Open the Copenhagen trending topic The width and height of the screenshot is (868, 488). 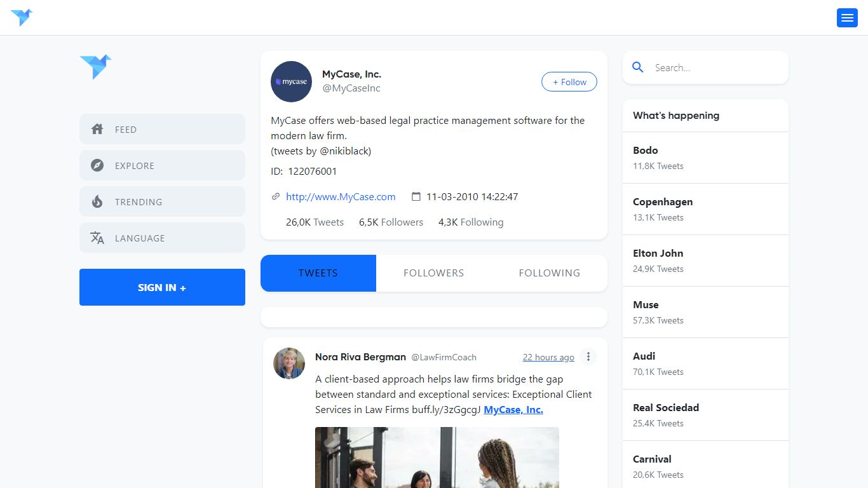point(705,209)
